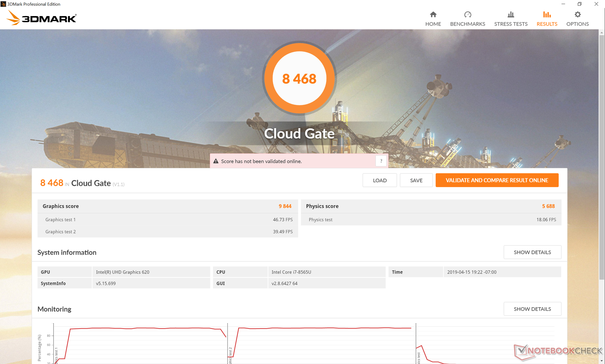Screen dimensions: 605x364
Task: Click the Monitoring section heading
Action: click(x=54, y=309)
